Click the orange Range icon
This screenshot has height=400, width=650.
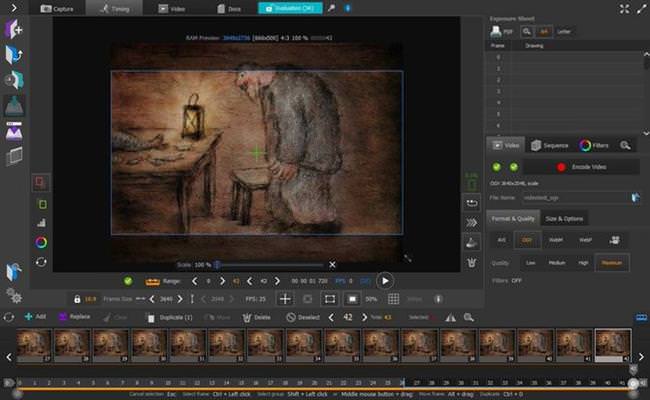[x=152, y=281]
